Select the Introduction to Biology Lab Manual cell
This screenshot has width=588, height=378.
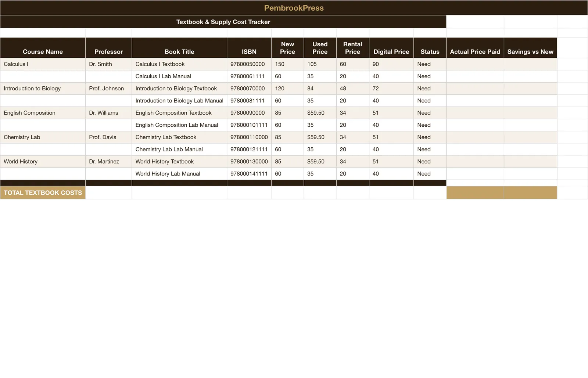(179, 101)
